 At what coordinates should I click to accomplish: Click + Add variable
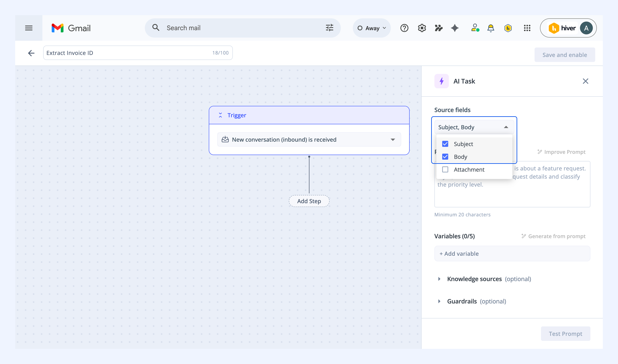(x=512, y=253)
